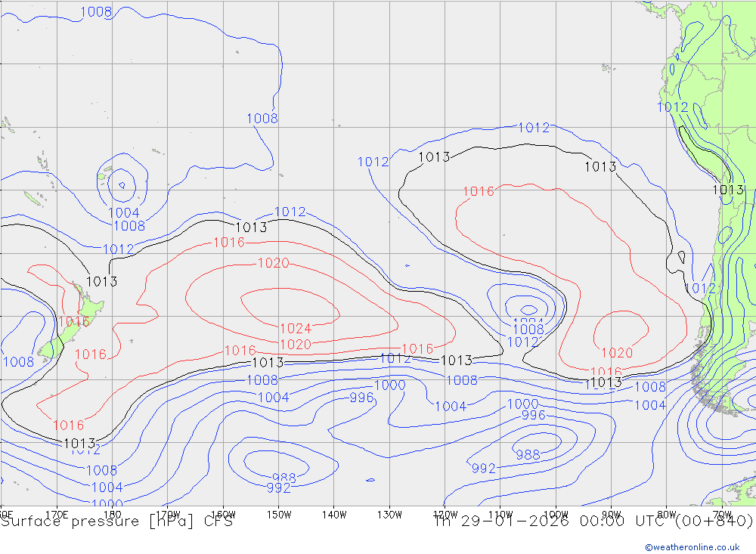Click New Zealand's North Island landmass
Screen dimensions: 756x554
(90, 305)
